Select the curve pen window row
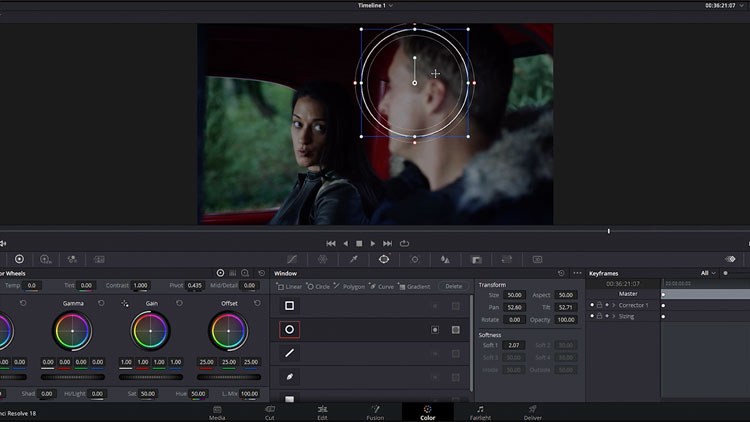This screenshot has width=750, height=422. tap(289, 377)
